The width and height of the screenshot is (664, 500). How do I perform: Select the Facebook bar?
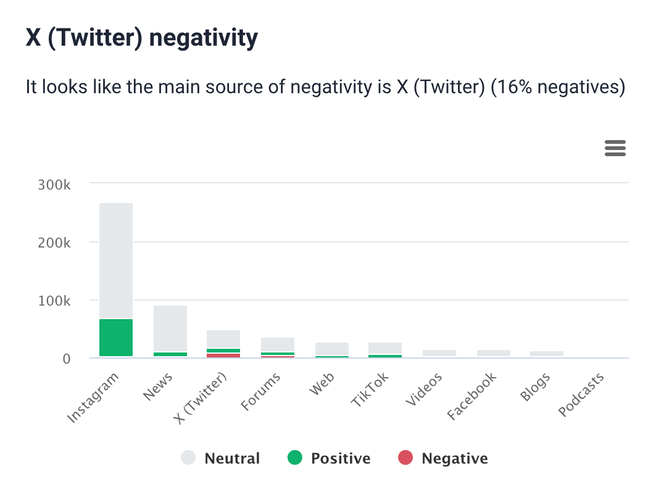click(493, 353)
